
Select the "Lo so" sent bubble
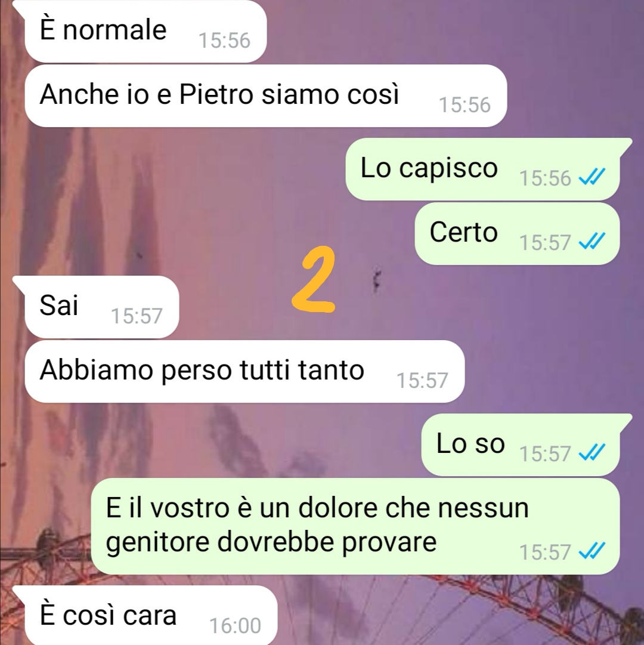(521, 445)
